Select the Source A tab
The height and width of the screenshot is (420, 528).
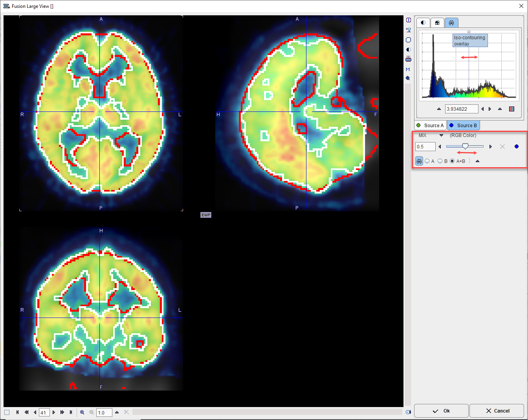(x=430, y=126)
